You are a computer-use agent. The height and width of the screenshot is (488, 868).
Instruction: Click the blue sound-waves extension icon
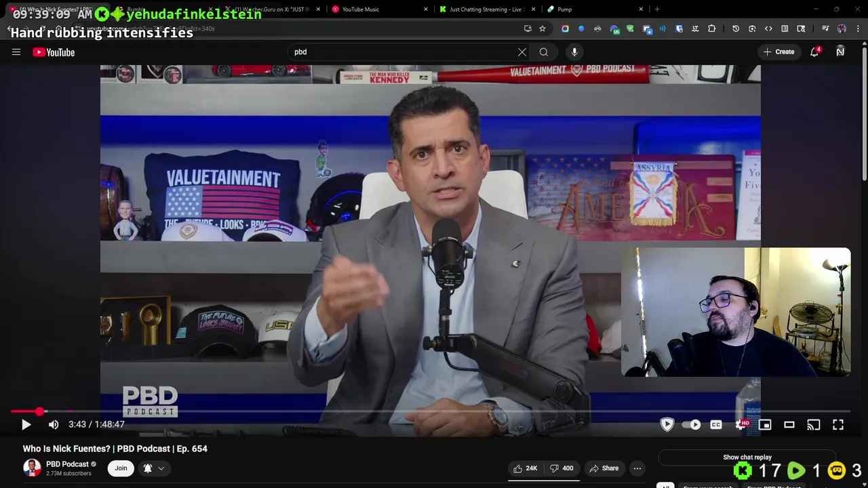[x=663, y=28]
